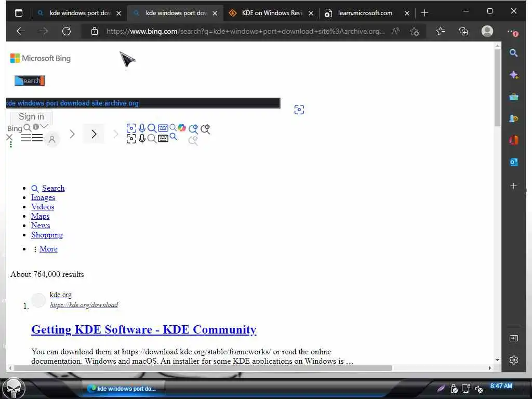Open the Games sidebar icon

tap(514, 119)
